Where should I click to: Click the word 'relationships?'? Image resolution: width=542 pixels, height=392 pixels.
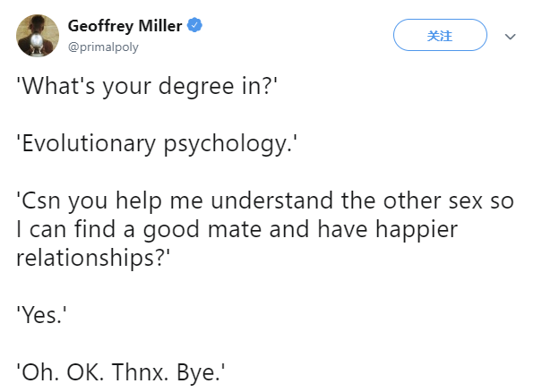click(93, 258)
